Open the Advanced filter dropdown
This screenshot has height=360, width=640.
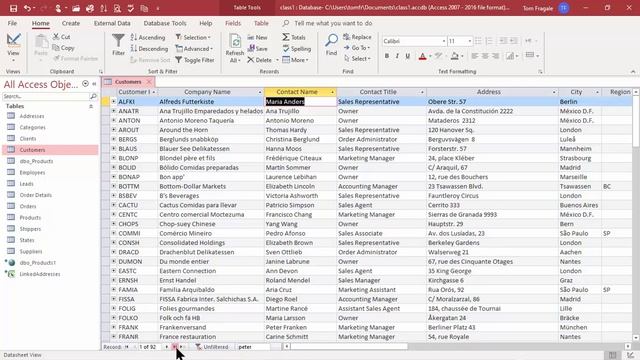[194, 49]
